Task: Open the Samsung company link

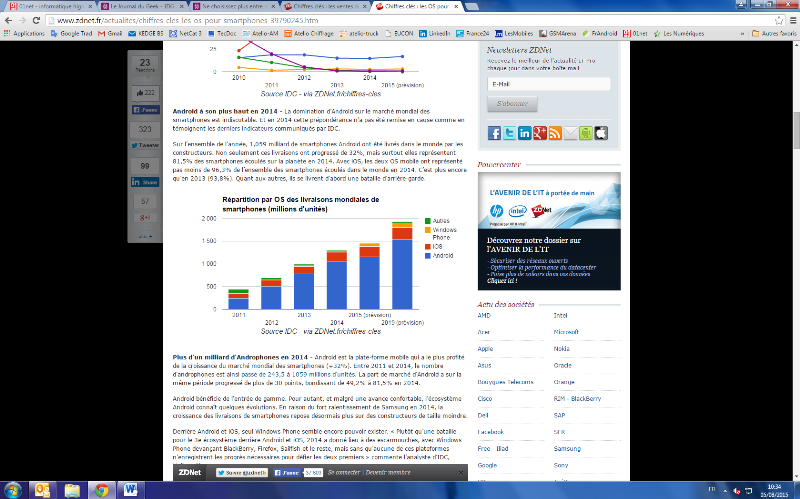Action: click(567, 449)
